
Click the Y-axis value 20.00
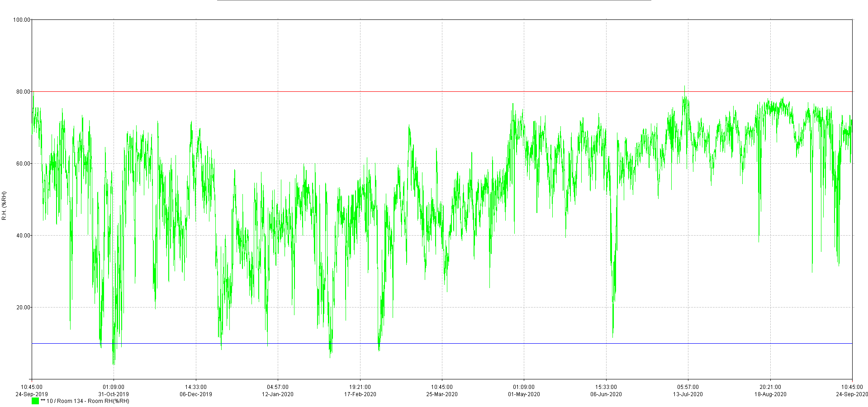[23, 308]
